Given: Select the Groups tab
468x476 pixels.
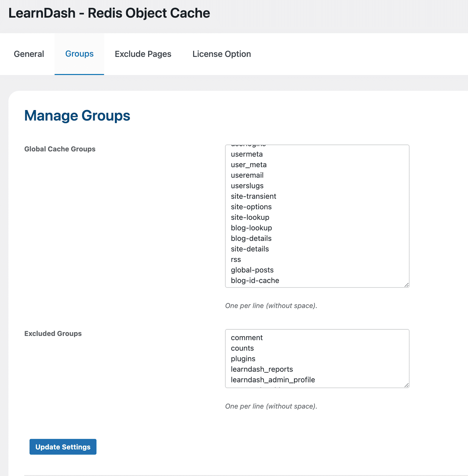Looking at the screenshot, I should [x=79, y=54].
